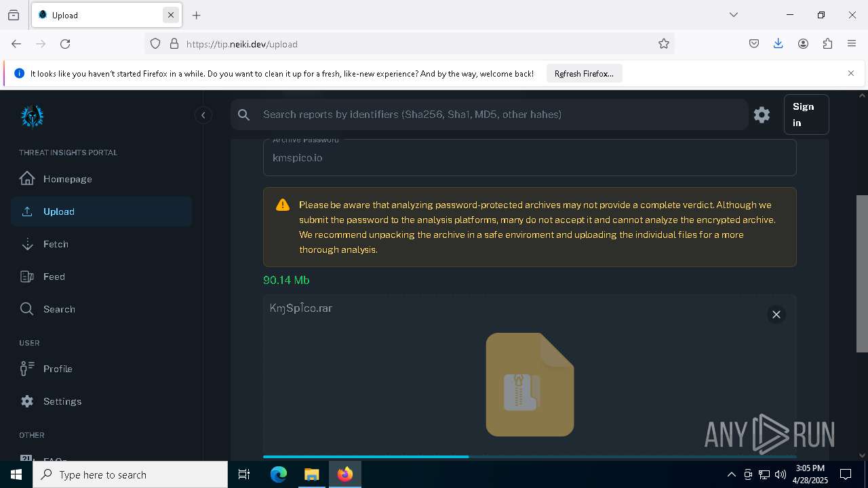The width and height of the screenshot is (868, 488).
Task: Open Homepage in sidebar
Action: [x=102, y=179]
